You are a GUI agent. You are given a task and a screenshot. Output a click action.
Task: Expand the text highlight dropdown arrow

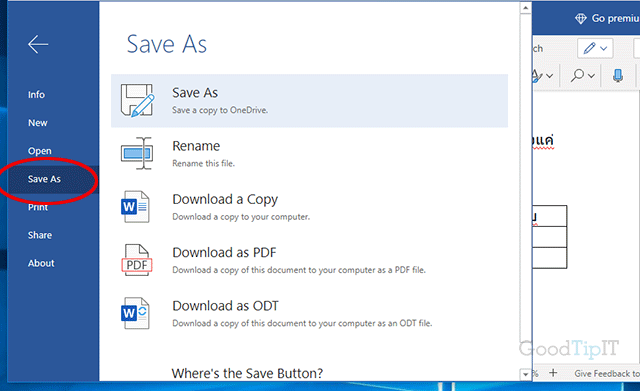pyautogui.click(x=549, y=76)
